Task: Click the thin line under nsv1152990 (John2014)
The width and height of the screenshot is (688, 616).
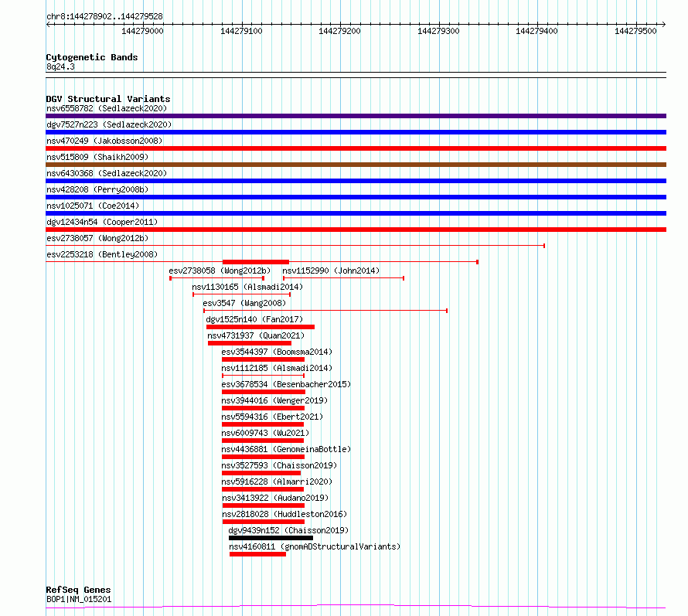Action: (343, 278)
